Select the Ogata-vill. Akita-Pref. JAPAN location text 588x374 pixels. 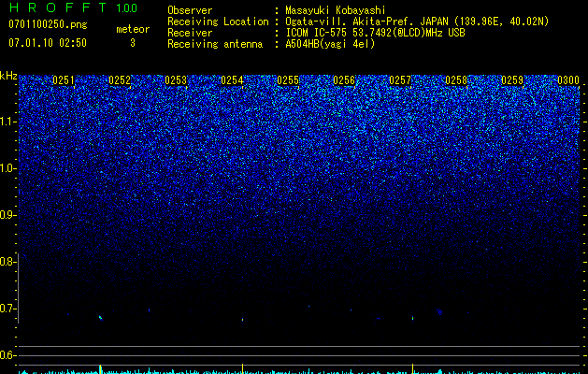tap(417, 22)
